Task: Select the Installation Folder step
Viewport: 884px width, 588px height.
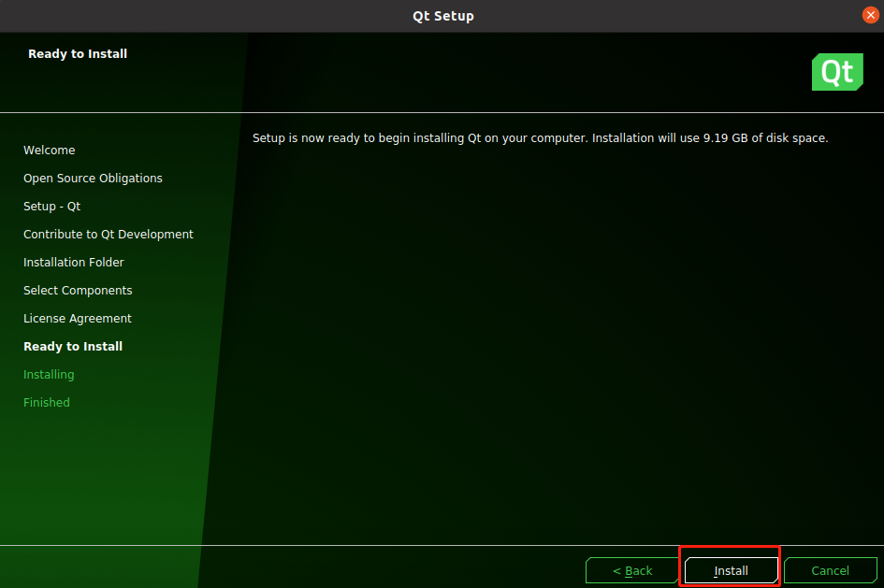Action: [x=73, y=262]
